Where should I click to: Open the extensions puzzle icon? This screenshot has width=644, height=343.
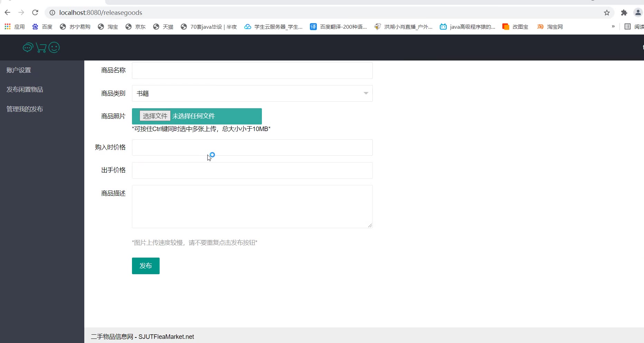click(x=624, y=13)
